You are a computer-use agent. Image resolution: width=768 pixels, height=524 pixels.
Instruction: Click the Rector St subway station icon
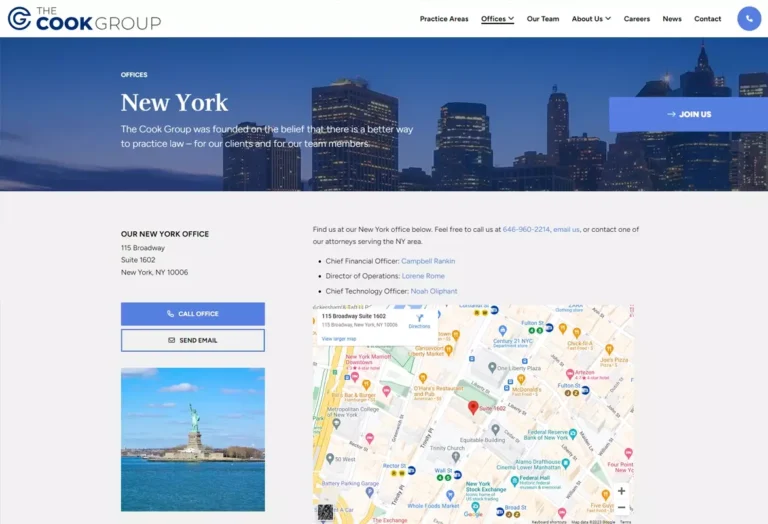click(411, 471)
